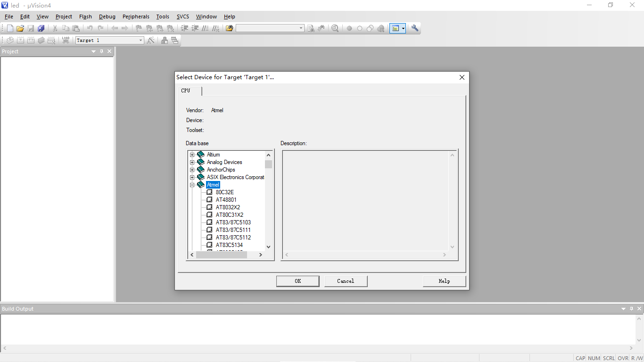Open the Debug menu
This screenshot has height=362, width=644.
click(107, 16)
